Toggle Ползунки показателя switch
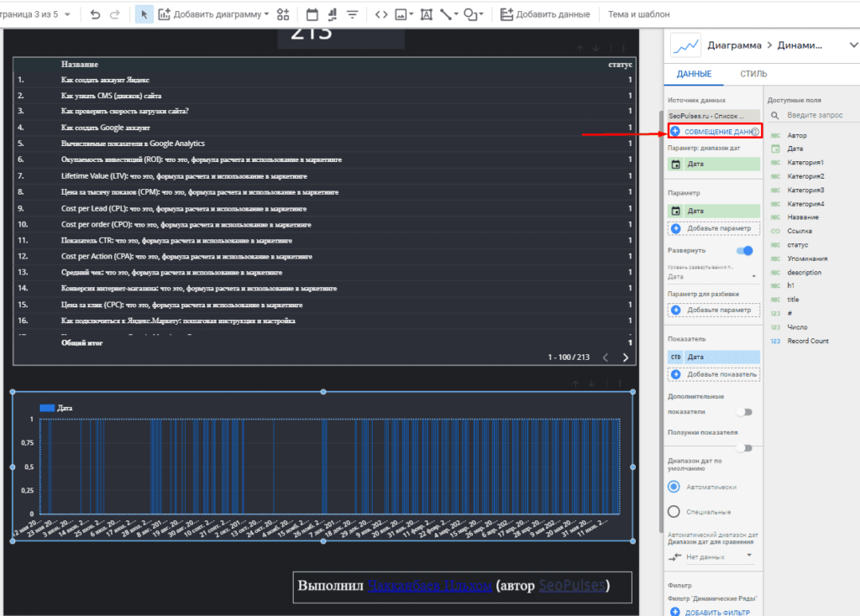Image resolution: width=860 pixels, height=616 pixels. (745, 448)
